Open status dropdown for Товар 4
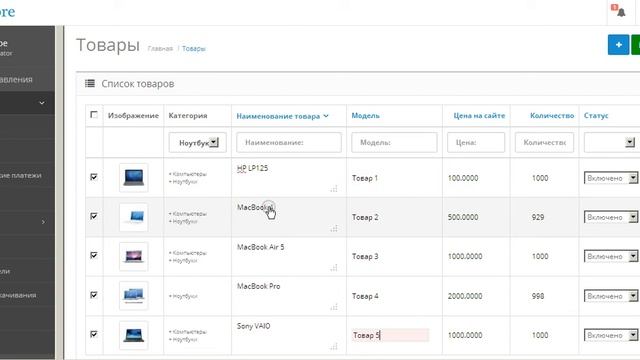This screenshot has height=360, width=640. [611, 296]
